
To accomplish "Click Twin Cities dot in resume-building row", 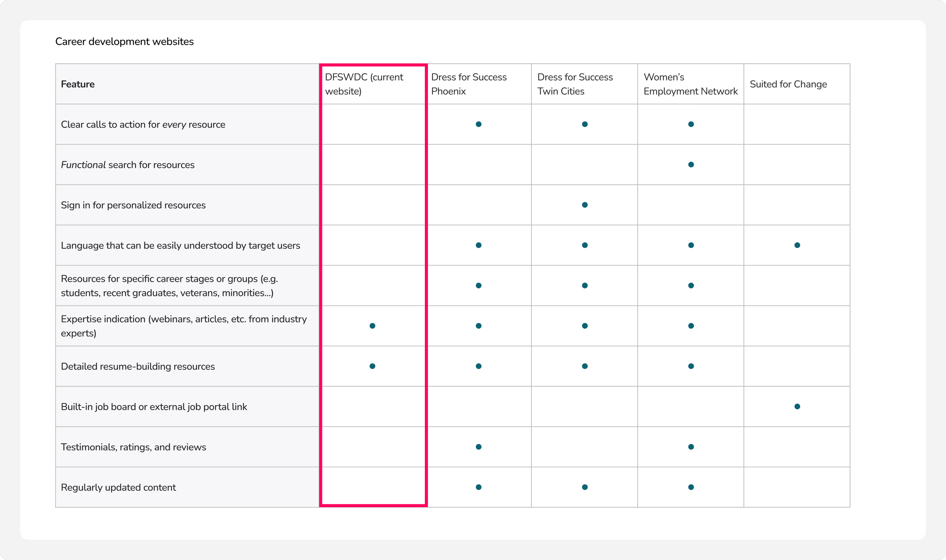I will (585, 366).
